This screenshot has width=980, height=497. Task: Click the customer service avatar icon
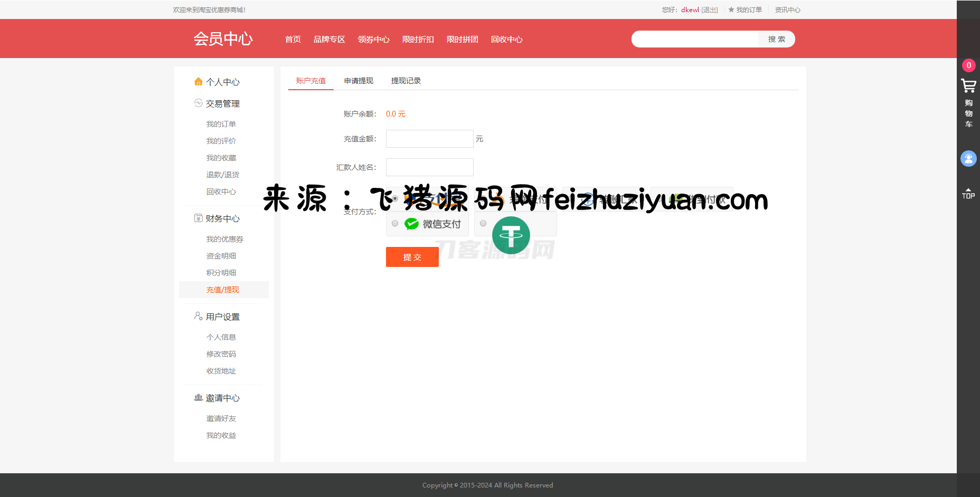[968, 158]
